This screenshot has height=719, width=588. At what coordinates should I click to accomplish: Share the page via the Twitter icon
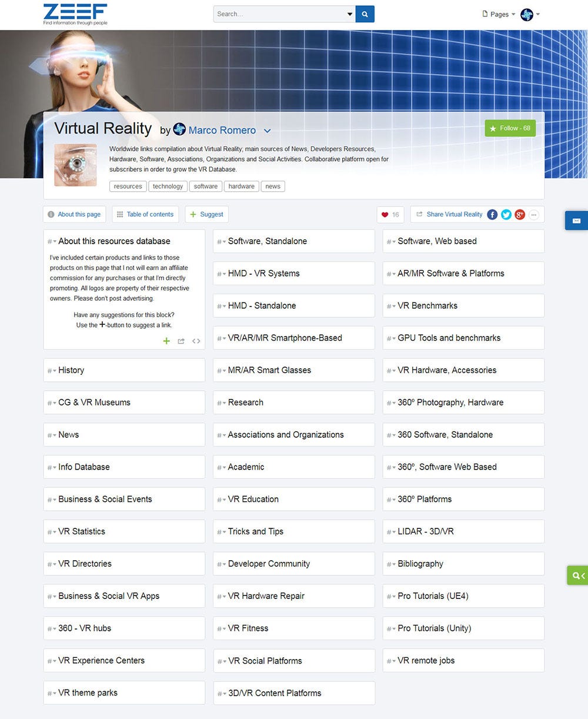[x=506, y=215]
